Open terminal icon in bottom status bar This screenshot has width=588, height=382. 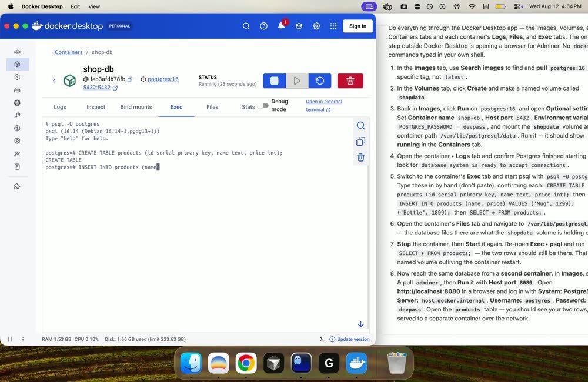[322, 339]
